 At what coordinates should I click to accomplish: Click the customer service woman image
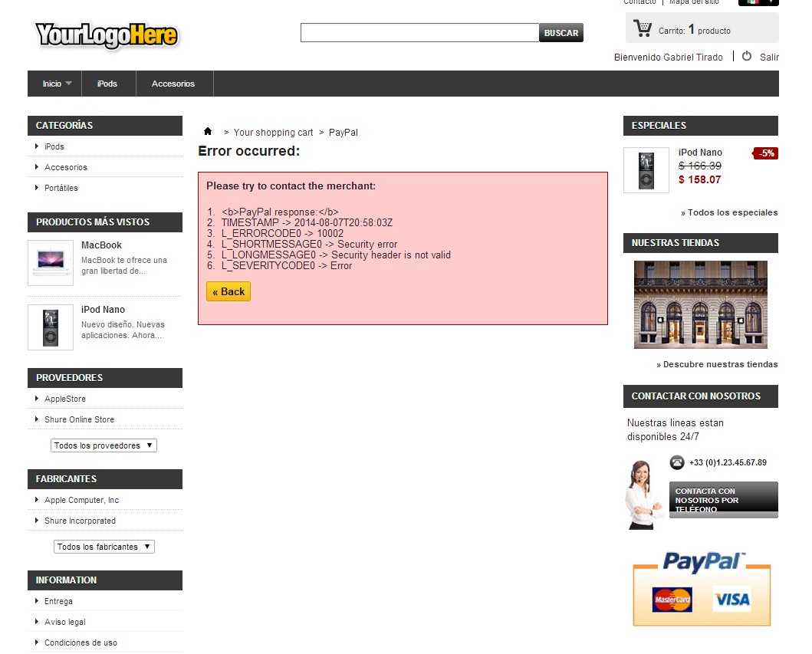point(645,495)
